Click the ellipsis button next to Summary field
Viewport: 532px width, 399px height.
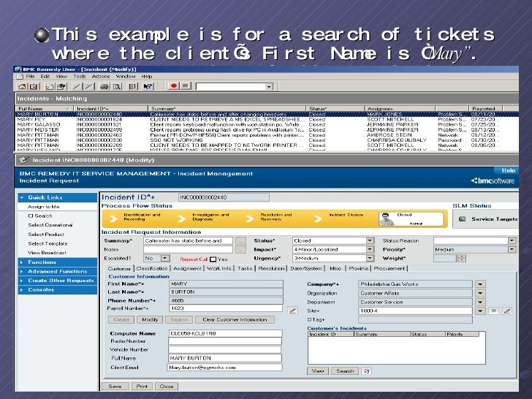240,241
